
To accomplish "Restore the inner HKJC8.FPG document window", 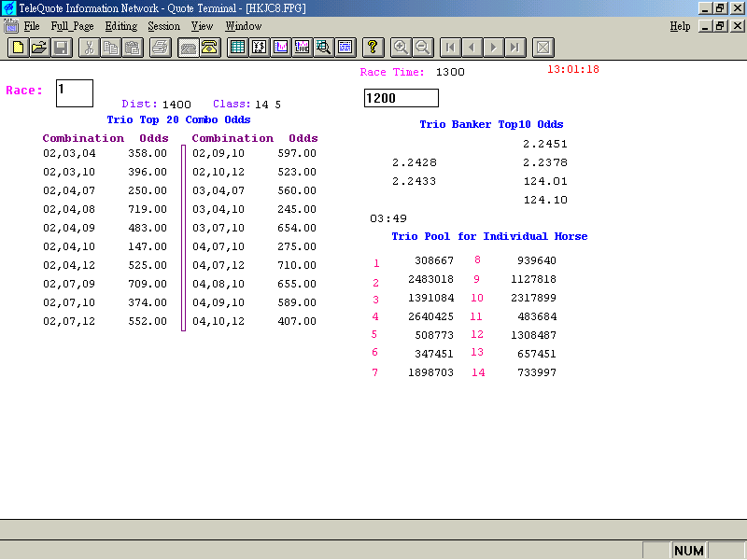I will point(720,26).
